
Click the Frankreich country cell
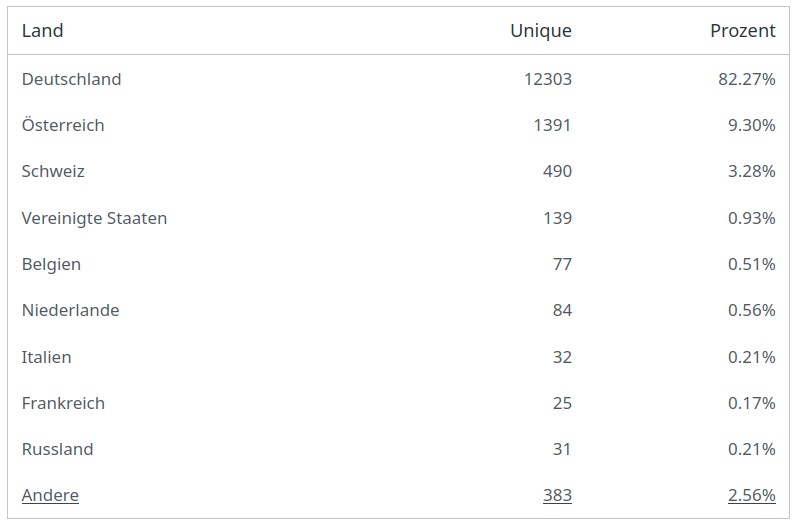63,403
